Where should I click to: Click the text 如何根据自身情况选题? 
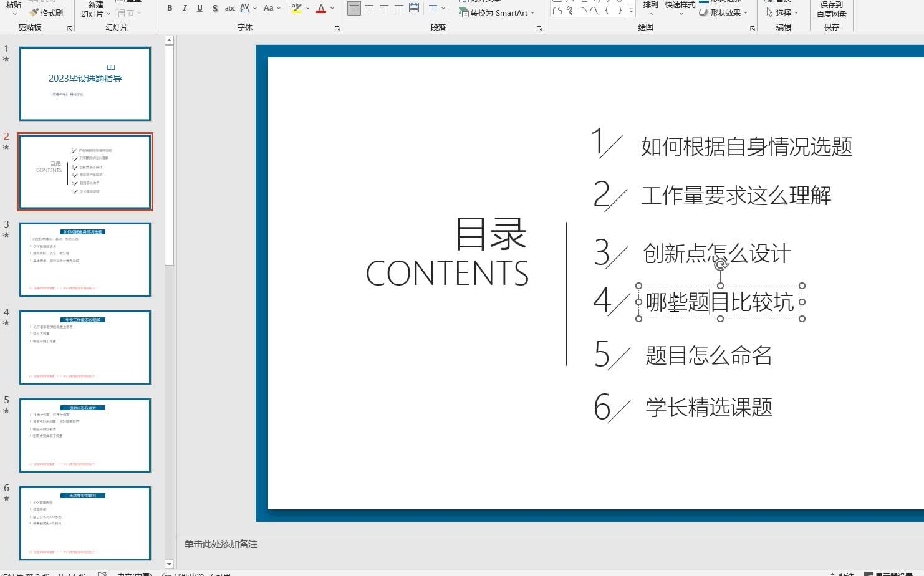click(746, 147)
